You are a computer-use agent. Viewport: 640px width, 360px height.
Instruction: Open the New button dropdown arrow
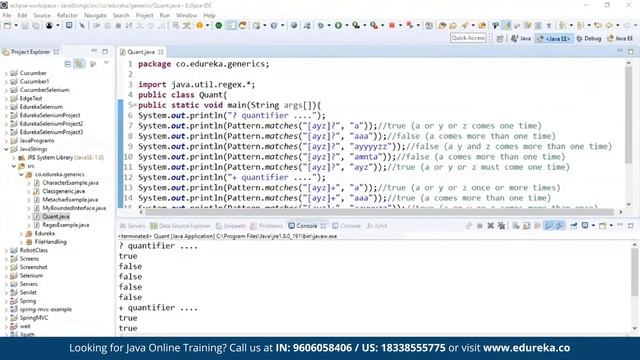pyautogui.click(x=16, y=25)
